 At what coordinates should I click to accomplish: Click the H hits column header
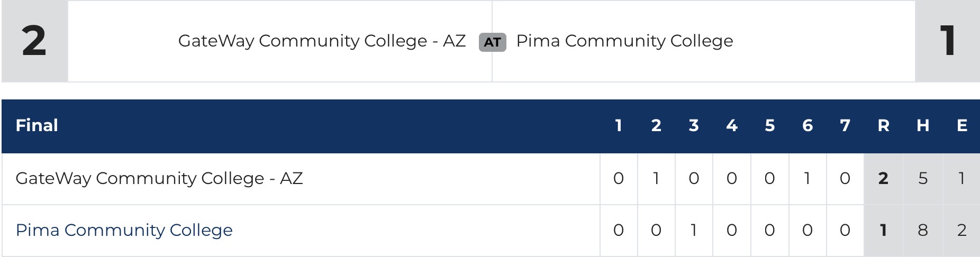923,125
